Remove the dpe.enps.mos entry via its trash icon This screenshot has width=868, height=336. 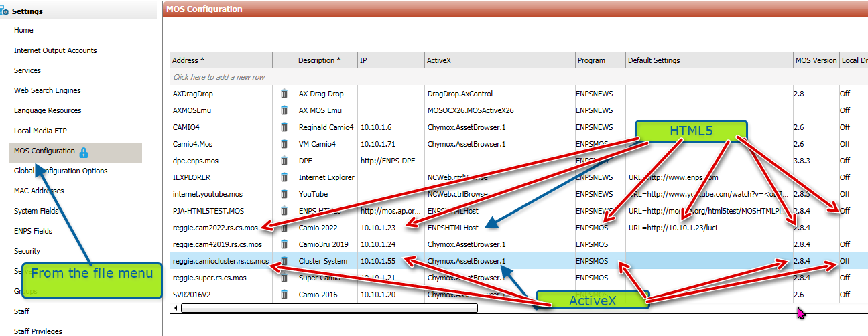[284, 161]
